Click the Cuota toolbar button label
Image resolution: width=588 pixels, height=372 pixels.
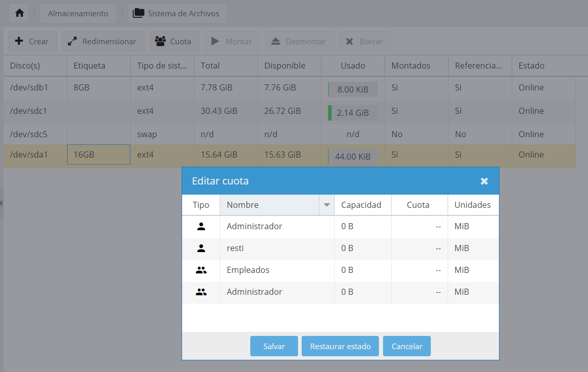tap(181, 42)
